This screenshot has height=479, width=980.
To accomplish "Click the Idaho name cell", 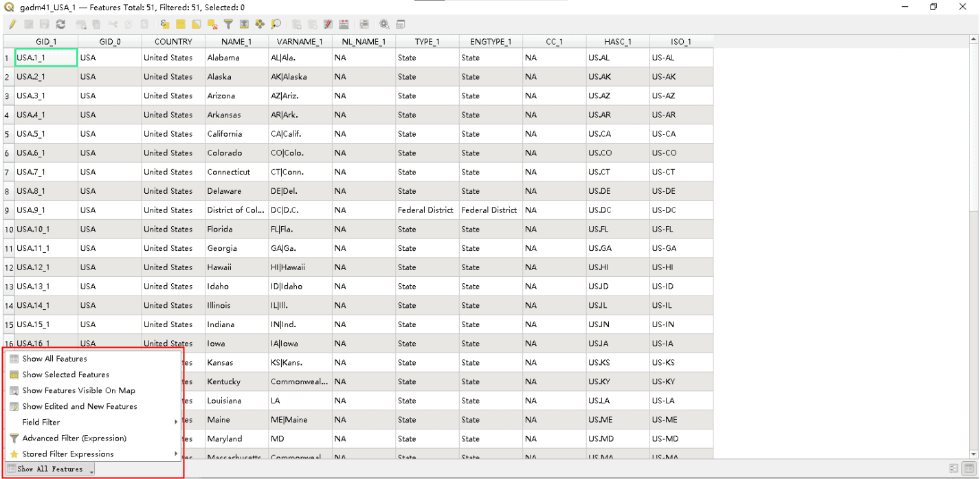I will tap(236, 287).
